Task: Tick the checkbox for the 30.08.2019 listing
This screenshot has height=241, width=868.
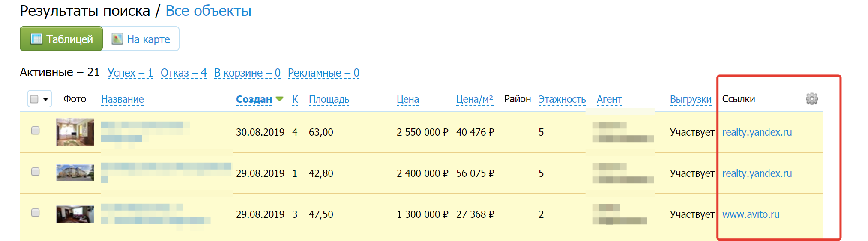Action: click(x=36, y=131)
